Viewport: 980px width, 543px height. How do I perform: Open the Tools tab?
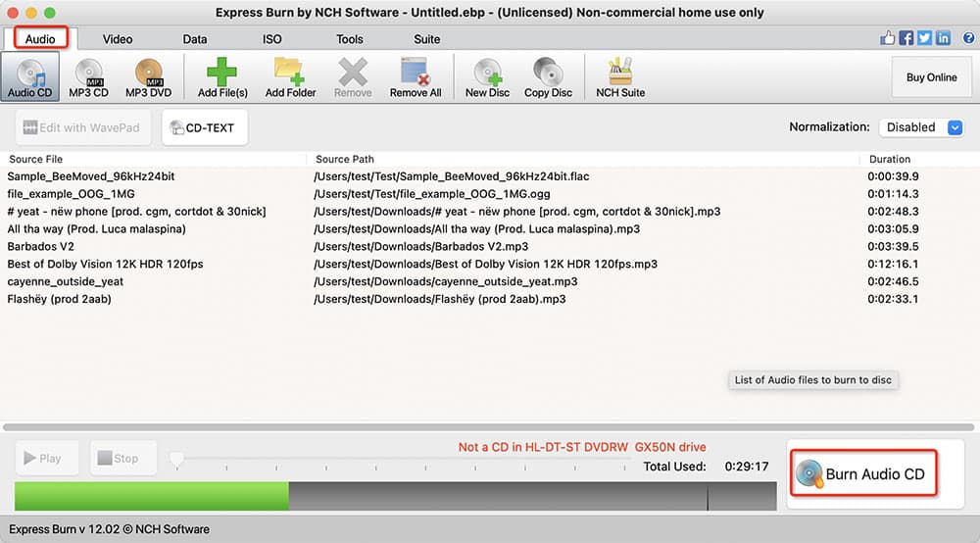(350, 39)
